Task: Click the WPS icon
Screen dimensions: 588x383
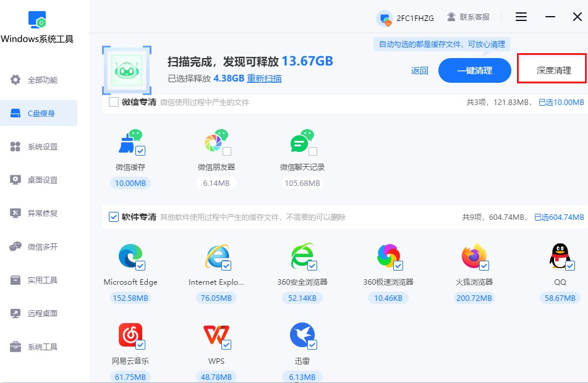Action: pyautogui.click(x=216, y=335)
